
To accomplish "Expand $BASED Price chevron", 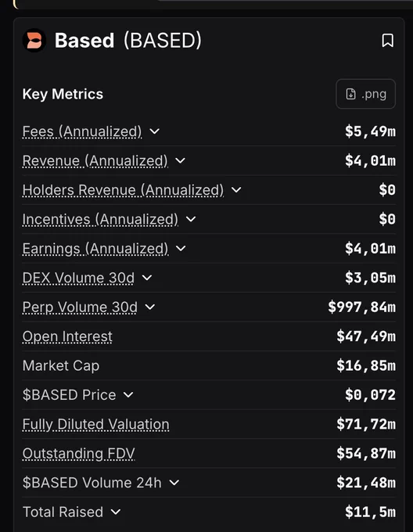I will coord(127,395).
